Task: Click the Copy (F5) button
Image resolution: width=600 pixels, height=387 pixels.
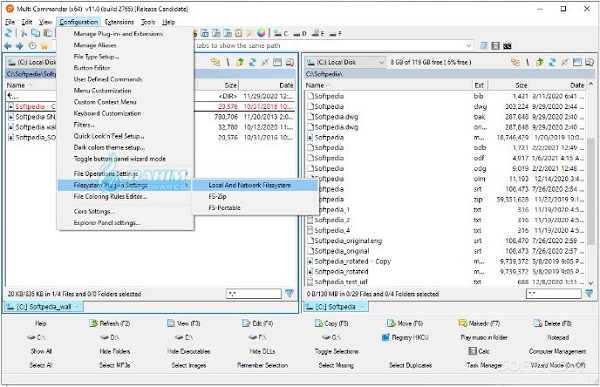Action: tap(331, 323)
